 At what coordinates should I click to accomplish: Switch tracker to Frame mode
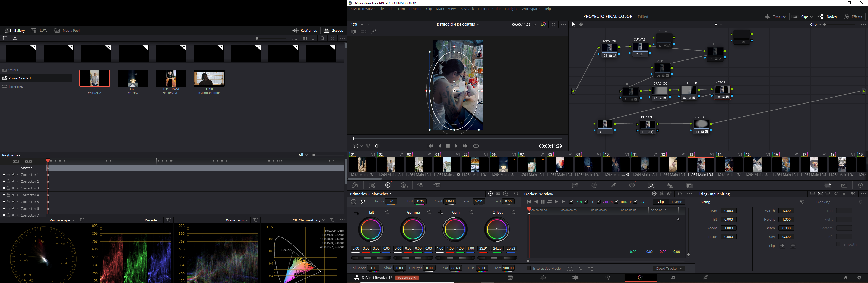coord(677,202)
